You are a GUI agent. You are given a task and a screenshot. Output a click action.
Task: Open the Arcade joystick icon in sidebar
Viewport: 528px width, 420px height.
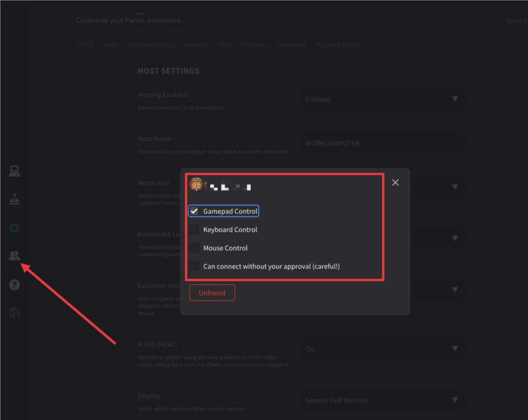tap(14, 200)
